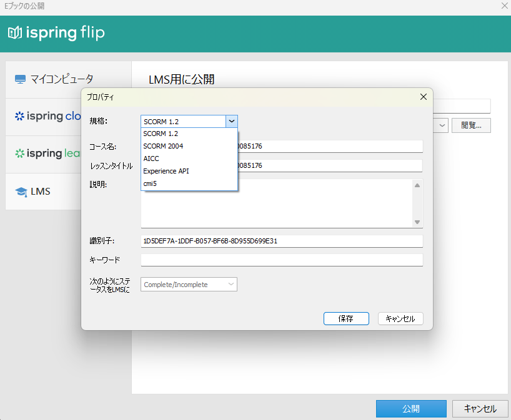Click the 説明: label
Screen dimensions: 511x420
(98, 185)
